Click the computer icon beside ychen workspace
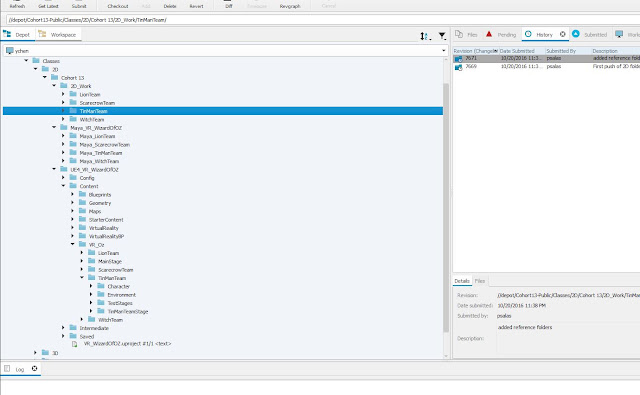The height and width of the screenshot is (395, 640). tap(10, 51)
